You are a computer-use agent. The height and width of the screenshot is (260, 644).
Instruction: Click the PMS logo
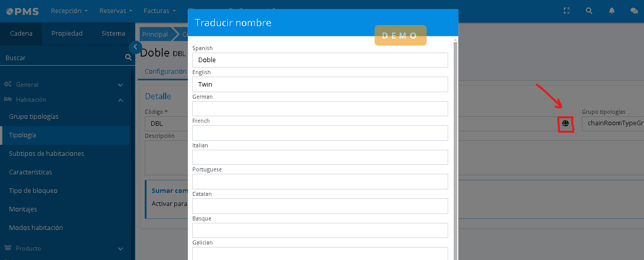23,11
